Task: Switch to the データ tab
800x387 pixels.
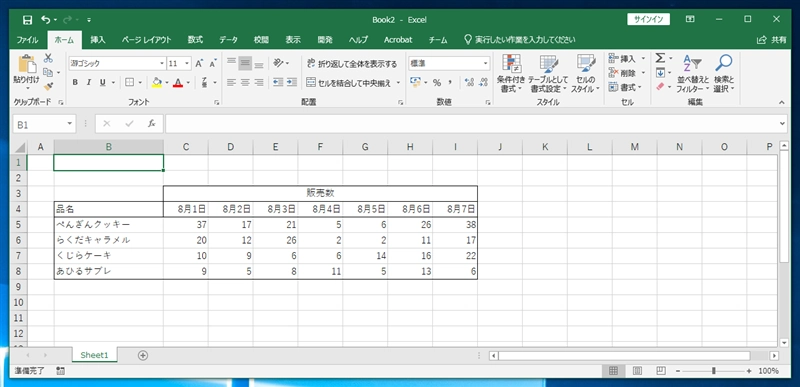Action: (229, 40)
